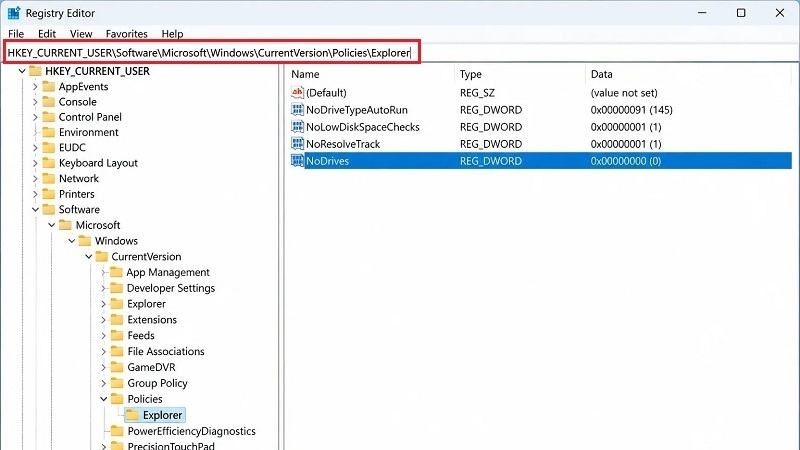
Task: Click the Registry Editor app icon in title bar
Action: [x=13, y=13]
